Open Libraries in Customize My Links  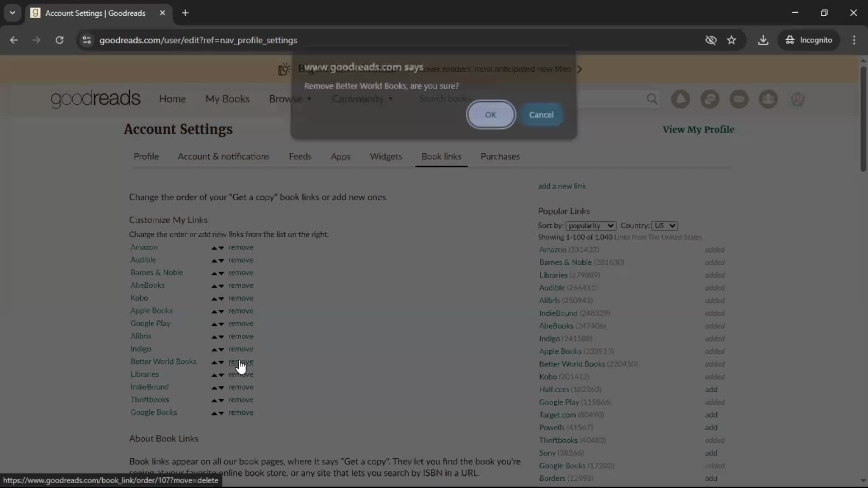point(145,374)
